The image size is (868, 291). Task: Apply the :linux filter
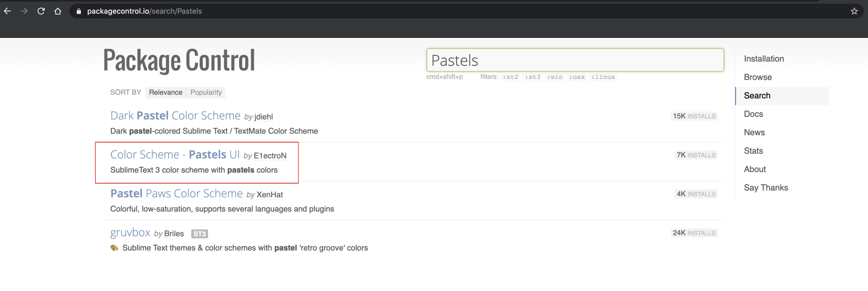click(x=603, y=77)
